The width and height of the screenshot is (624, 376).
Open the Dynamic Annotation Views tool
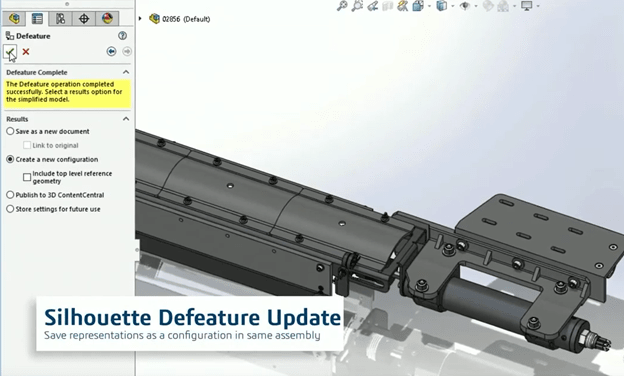click(x=403, y=6)
